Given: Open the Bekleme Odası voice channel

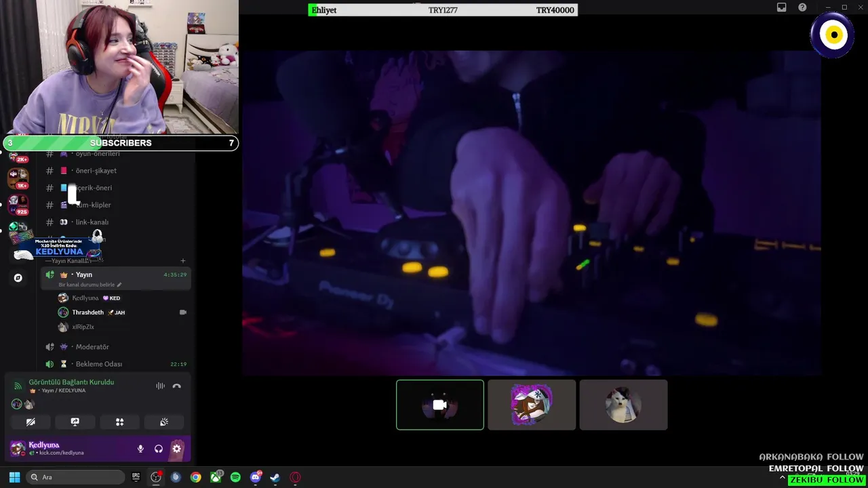Looking at the screenshot, I should point(115,364).
